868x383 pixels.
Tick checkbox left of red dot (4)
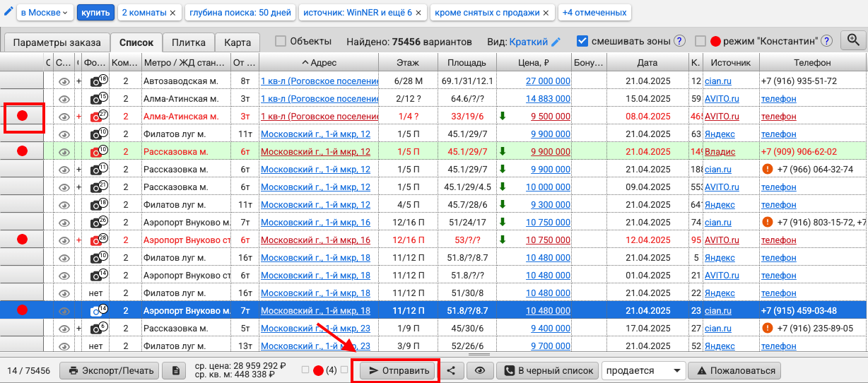pyautogui.click(x=305, y=370)
